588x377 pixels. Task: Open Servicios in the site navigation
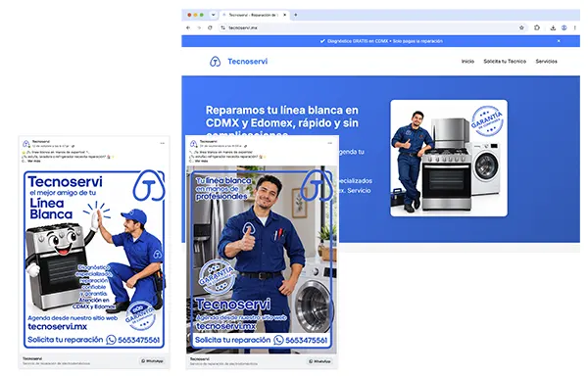click(x=547, y=61)
